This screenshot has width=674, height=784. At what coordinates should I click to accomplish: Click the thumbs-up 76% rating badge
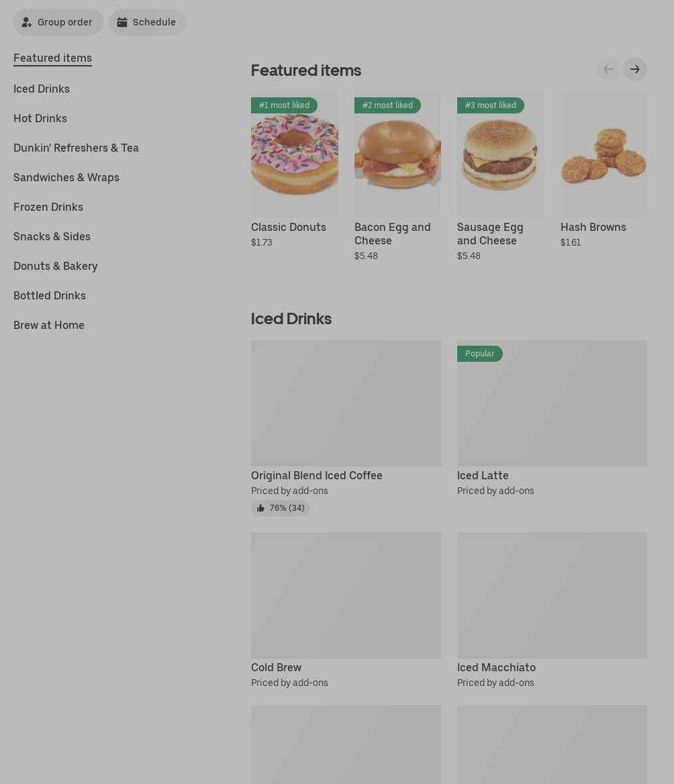point(280,508)
